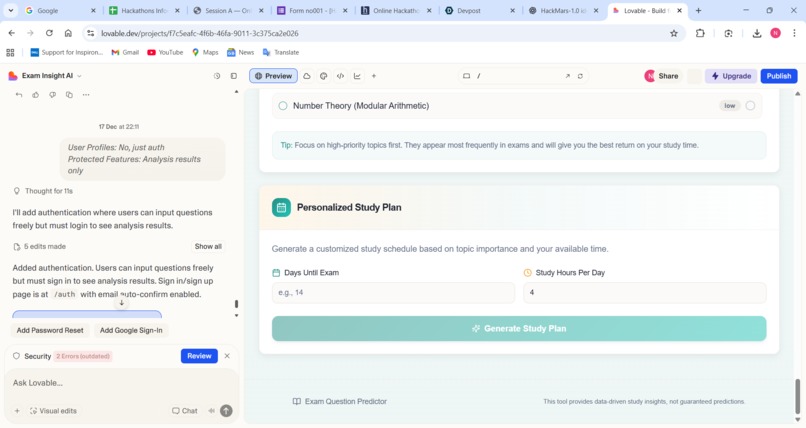Click the scroll-to-bottom arrow in chat
The image size is (806, 428).
121,303
